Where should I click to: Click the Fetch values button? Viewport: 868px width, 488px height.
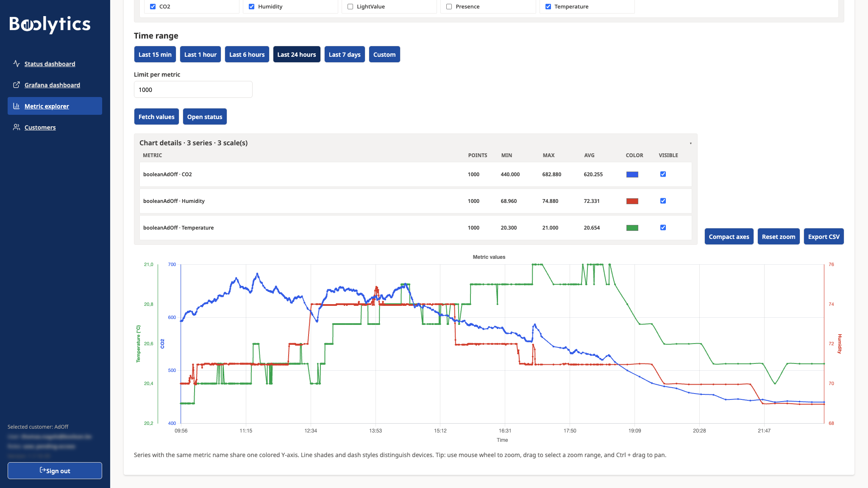click(156, 116)
